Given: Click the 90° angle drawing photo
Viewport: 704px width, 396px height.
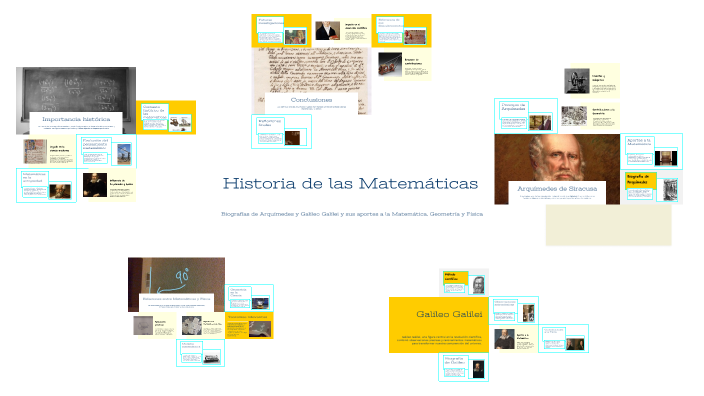Looking at the screenshot, I should click(176, 275).
